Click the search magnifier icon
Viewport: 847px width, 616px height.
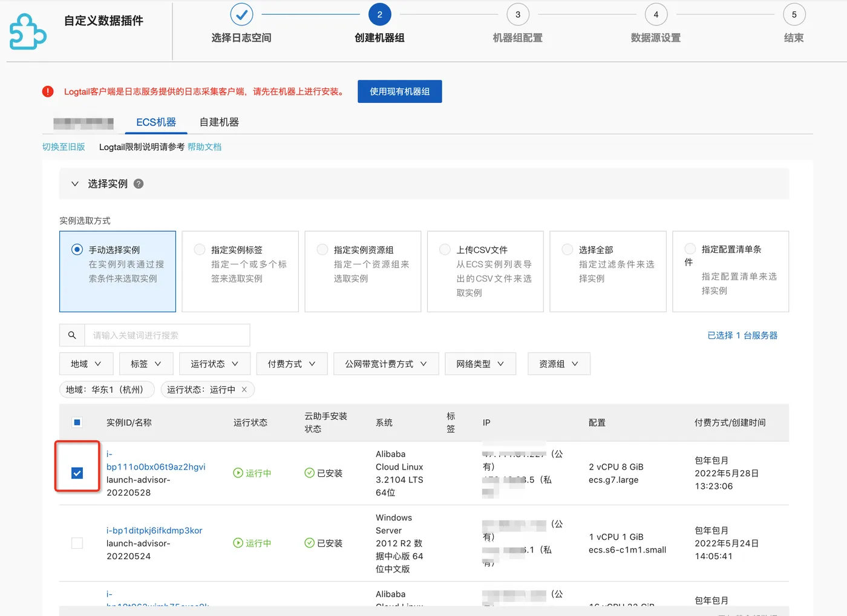(x=72, y=335)
